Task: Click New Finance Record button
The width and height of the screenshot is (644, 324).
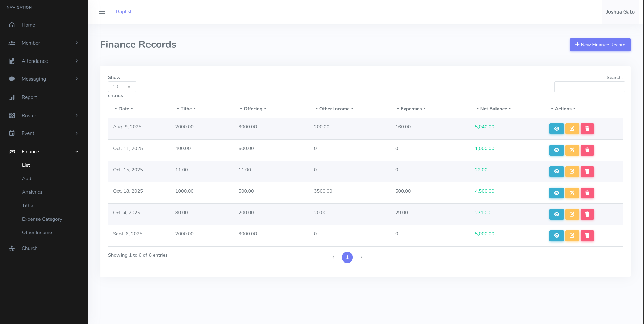Action: (x=600, y=45)
